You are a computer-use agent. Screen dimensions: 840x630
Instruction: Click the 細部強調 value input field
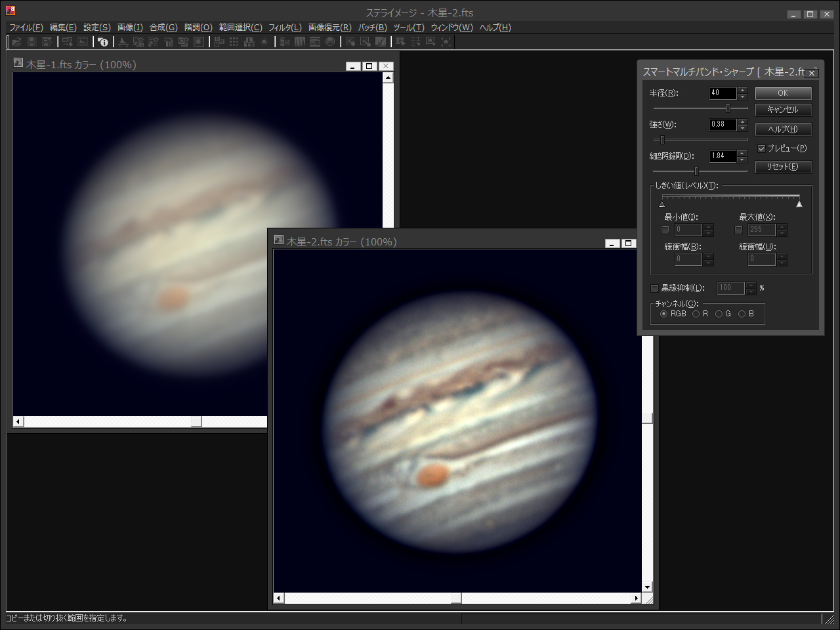point(723,156)
